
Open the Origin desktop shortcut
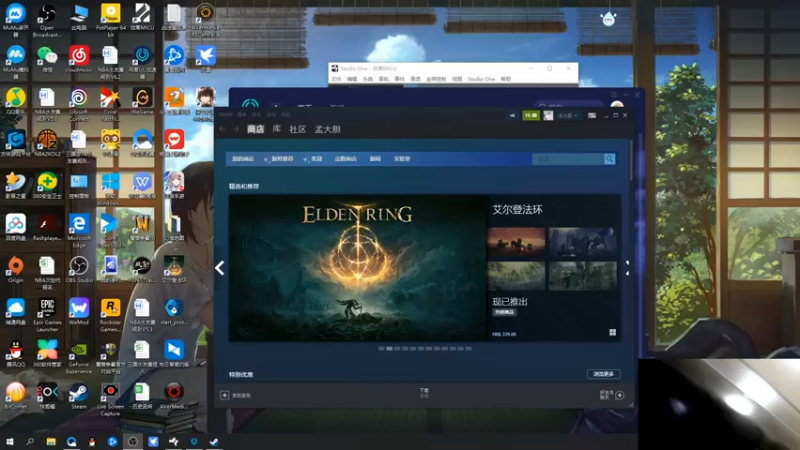(x=15, y=269)
